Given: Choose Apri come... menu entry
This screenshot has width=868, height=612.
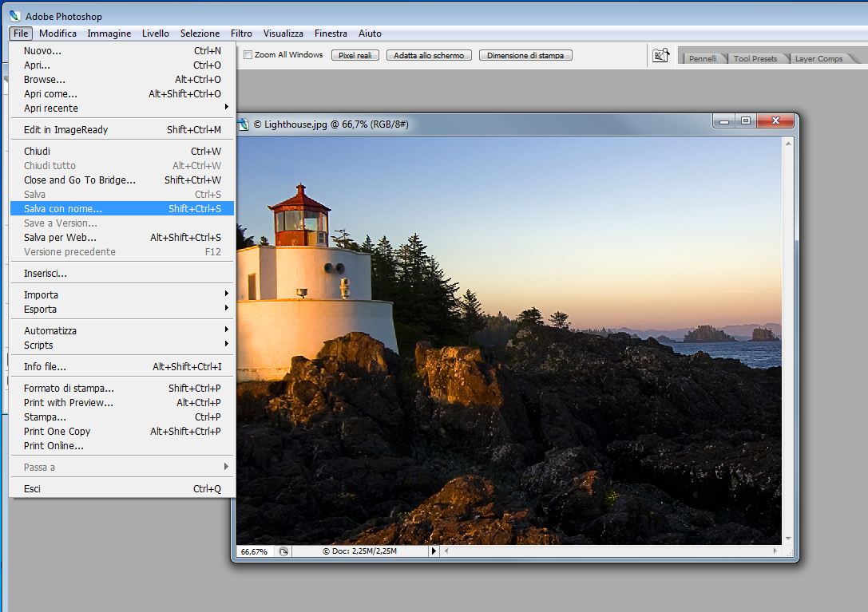Looking at the screenshot, I should pos(122,93).
